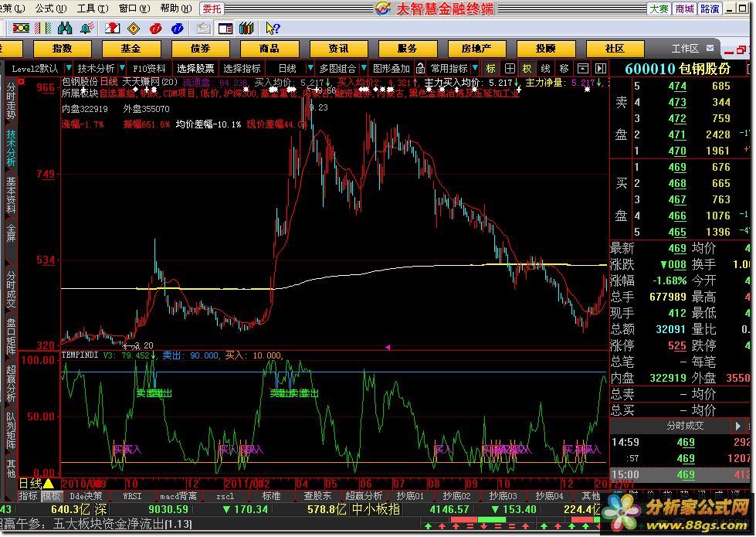Click the boxed up-arrow icon
Viewport: 756px width, 537px height.
582,69
